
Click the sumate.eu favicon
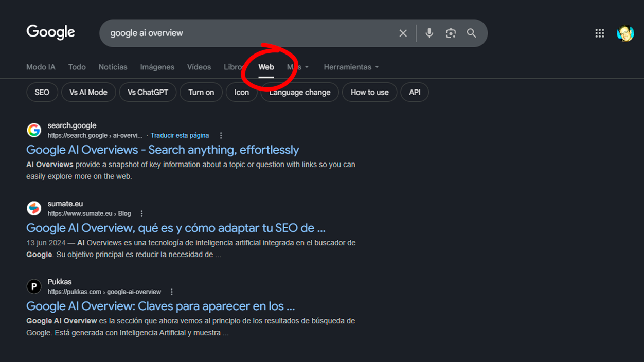(34, 208)
